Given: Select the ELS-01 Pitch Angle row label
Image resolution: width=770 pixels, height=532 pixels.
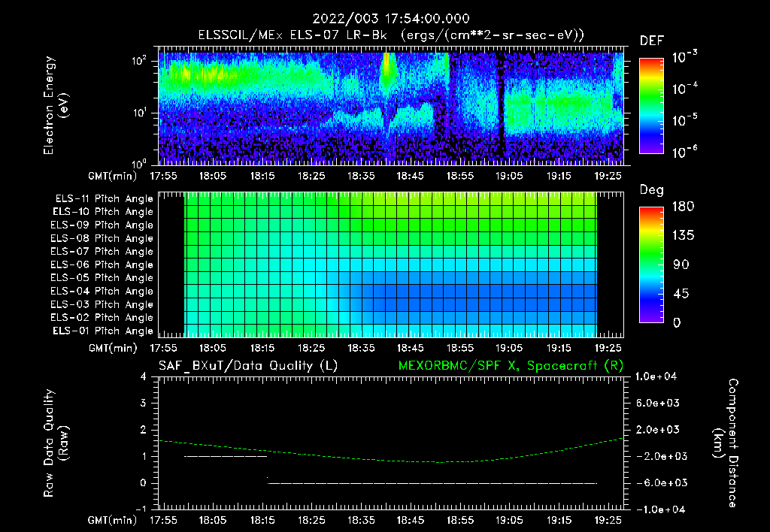Looking at the screenshot, I should [x=103, y=331].
